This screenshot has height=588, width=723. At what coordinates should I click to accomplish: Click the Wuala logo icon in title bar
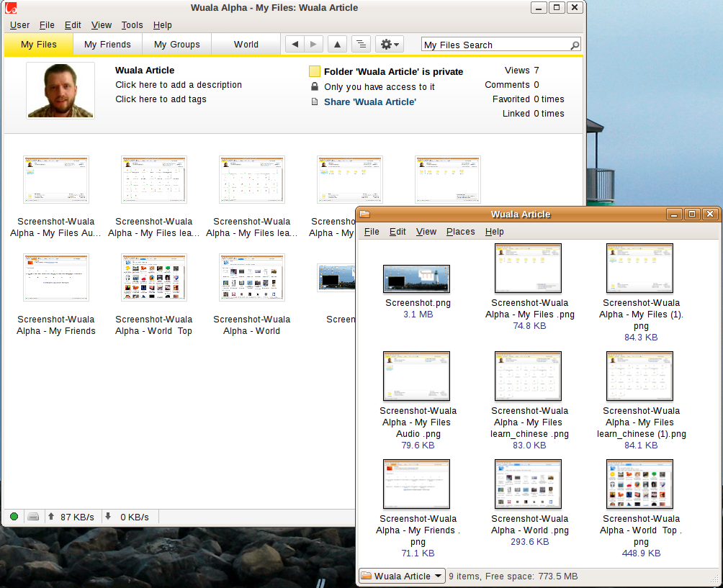(x=11, y=7)
